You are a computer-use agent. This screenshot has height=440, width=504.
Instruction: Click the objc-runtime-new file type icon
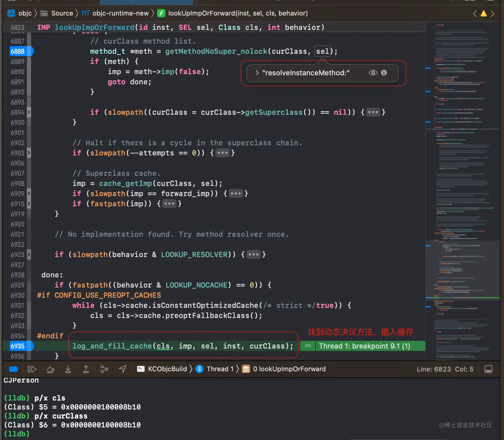point(86,13)
